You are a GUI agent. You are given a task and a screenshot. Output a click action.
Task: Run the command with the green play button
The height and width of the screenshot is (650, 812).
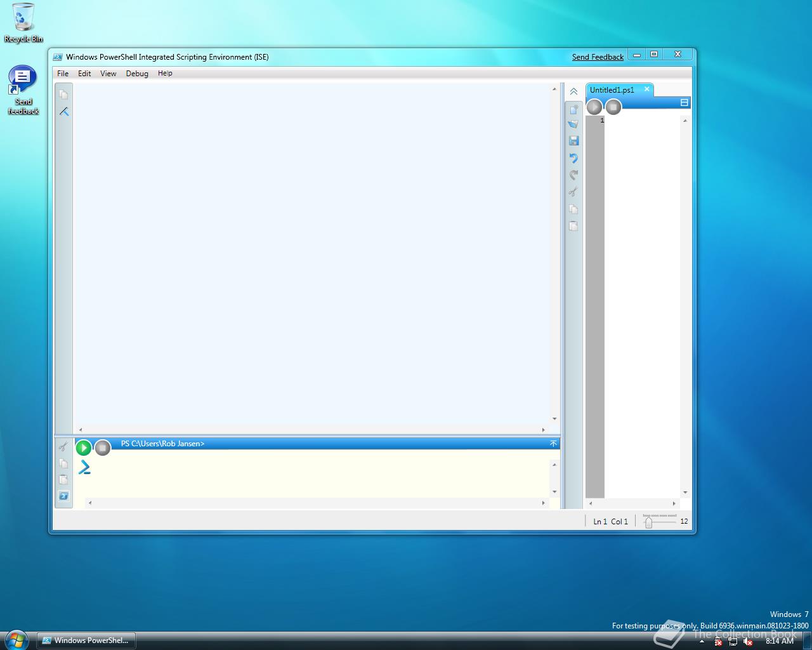point(84,448)
